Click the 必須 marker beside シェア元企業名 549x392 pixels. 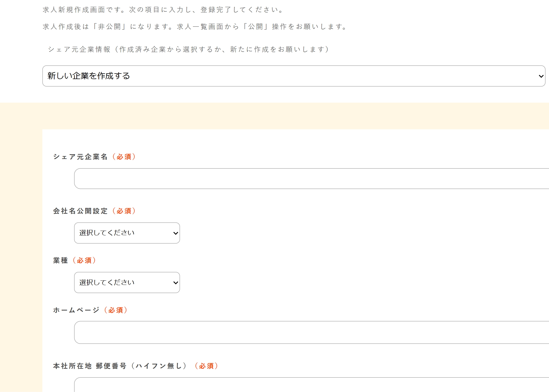124,157
